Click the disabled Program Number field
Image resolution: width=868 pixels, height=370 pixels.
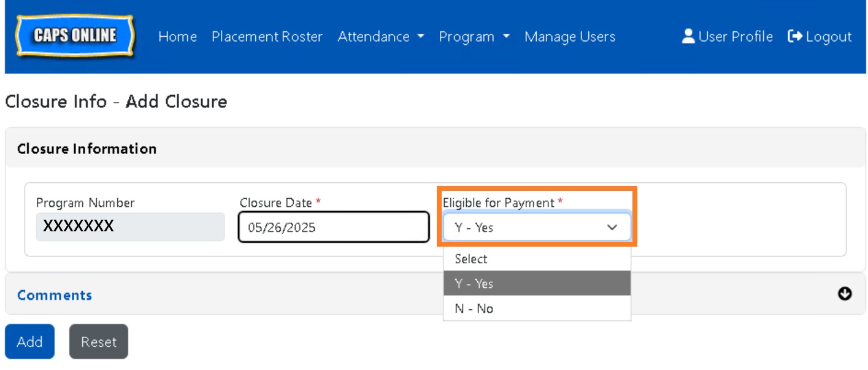(x=130, y=227)
